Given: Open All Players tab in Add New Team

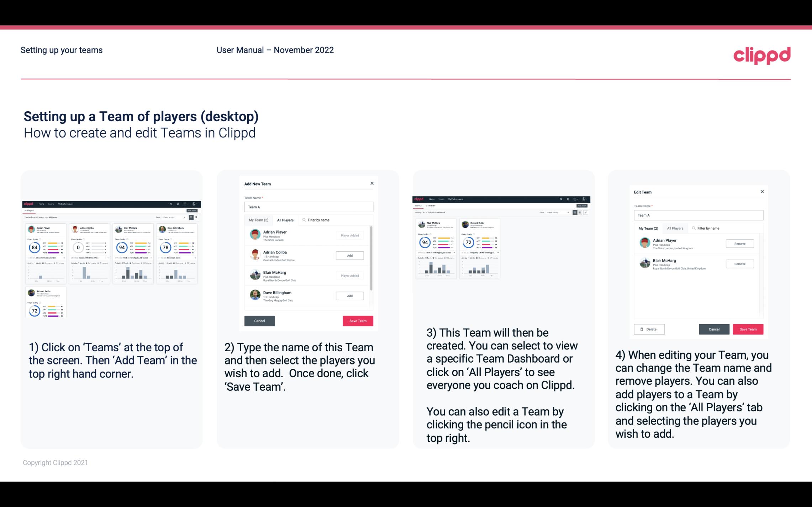Looking at the screenshot, I should point(285,220).
